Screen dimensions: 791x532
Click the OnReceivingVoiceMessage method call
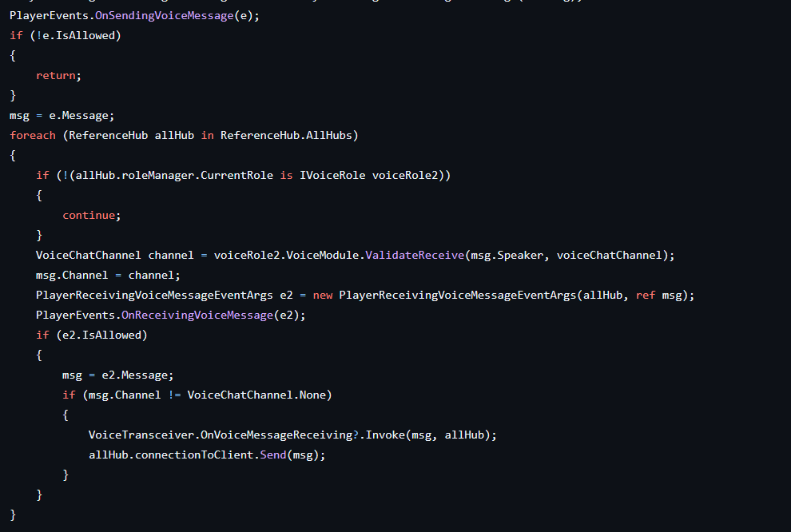click(x=197, y=316)
